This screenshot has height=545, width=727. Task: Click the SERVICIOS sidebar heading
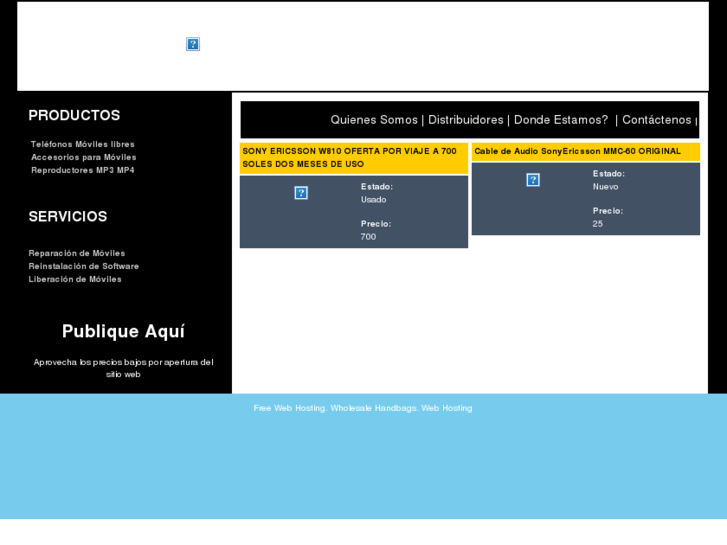[68, 217]
